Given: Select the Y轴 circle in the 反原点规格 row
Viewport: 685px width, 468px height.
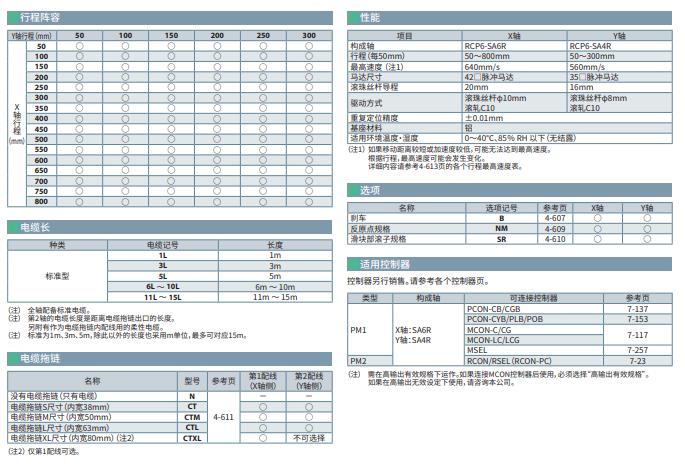Looking at the screenshot, I should (646, 229).
